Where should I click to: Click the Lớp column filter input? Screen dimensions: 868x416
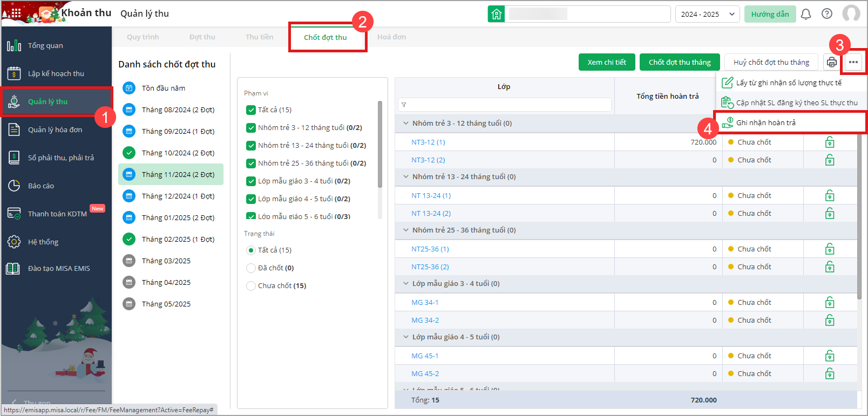(504, 105)
